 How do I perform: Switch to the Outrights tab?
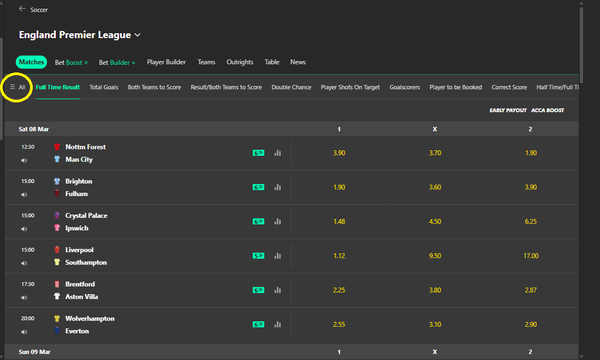click(x=240, y=62)
